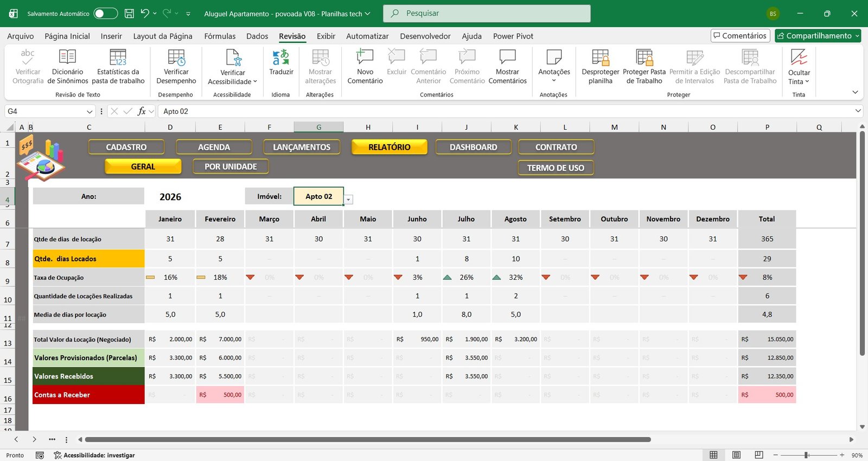This screenshot has height=461, width=868.
Task: Open the Dados ribbon tab
Action: (257, 36)
